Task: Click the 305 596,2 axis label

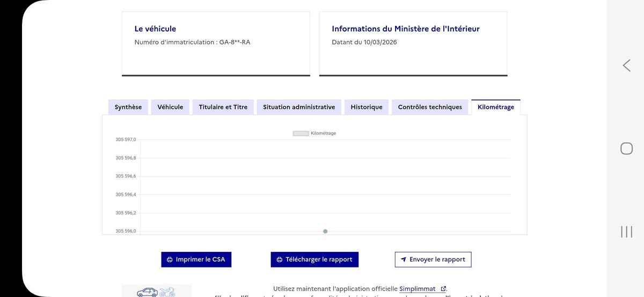Action: pyautogui.click(x=126, y=213)
